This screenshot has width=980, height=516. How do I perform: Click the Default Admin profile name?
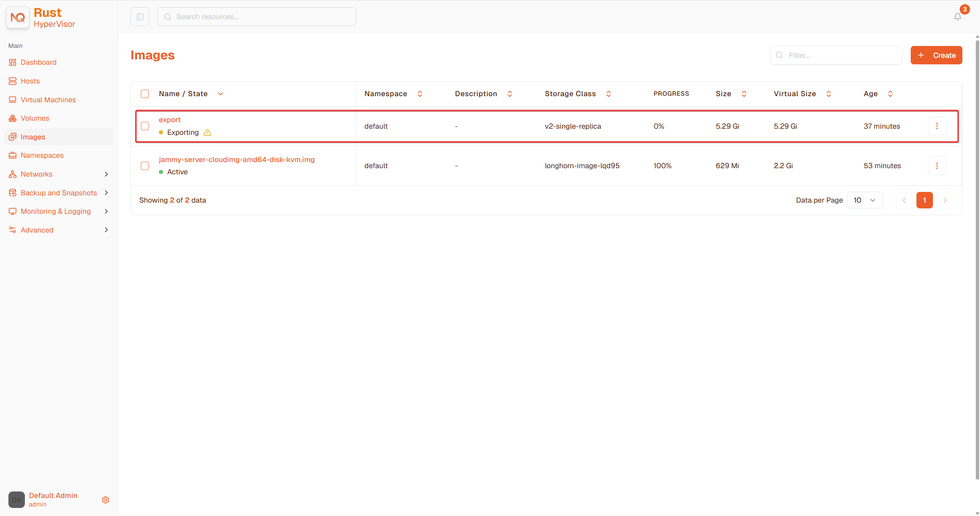pyautogui.click(x=53, y=496)
